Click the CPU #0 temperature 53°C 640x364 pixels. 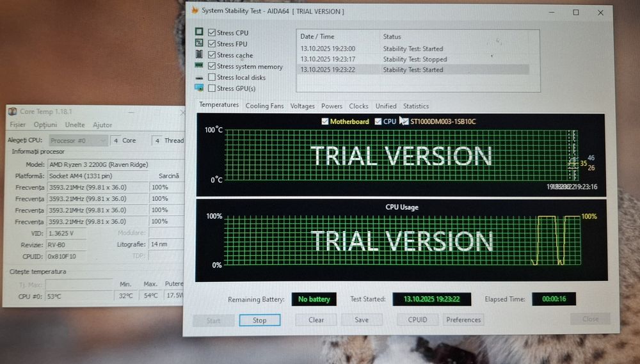[x=79, y=296]
